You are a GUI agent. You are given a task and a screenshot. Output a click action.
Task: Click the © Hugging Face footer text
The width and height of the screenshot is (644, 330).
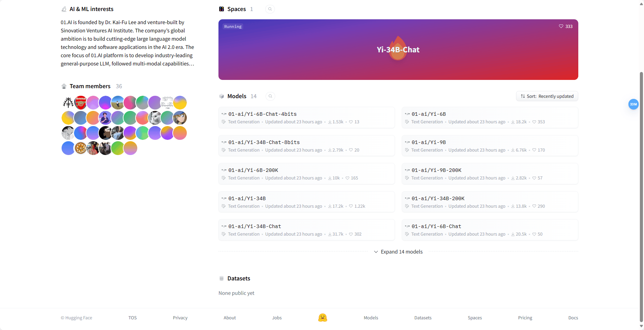coord(76,318)
